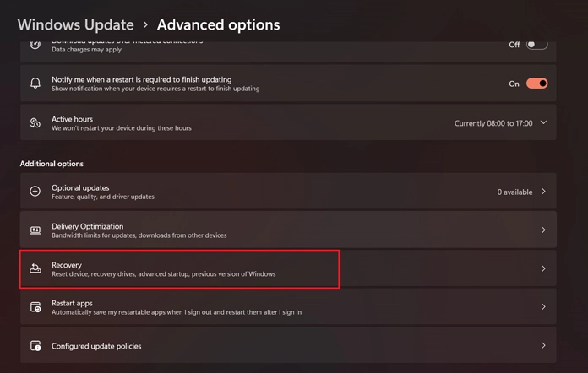
Task: Open Optional updates via its chevron
Action: tap(543, 192)
